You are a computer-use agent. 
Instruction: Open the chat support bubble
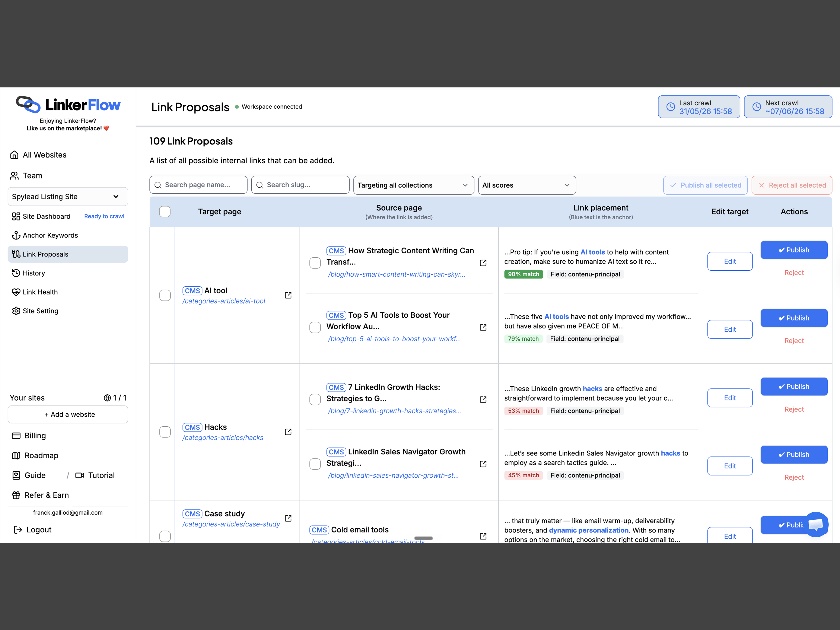tap(816, 524)
